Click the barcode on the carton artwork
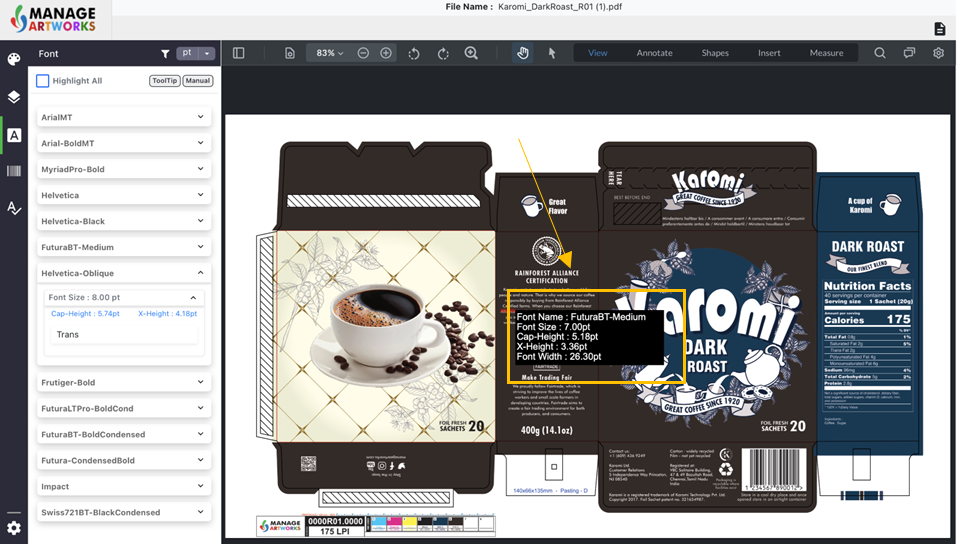Screen dimensions: 960x544 (774, 469)
